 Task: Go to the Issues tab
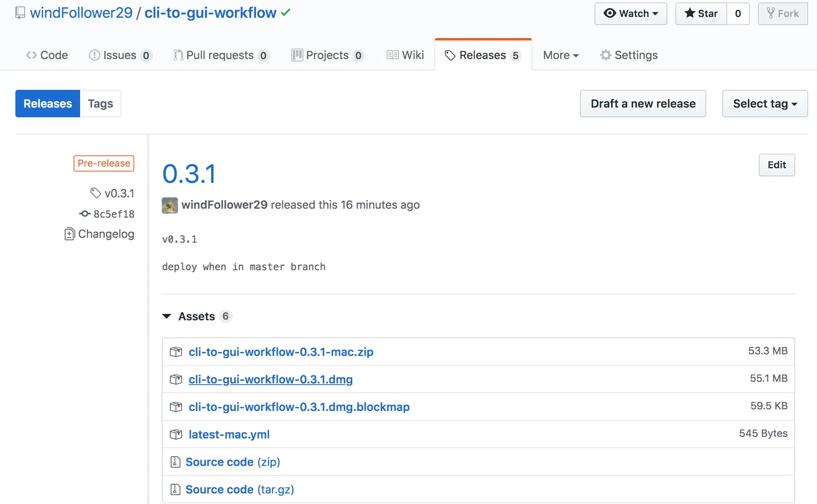tap(120, 55)
